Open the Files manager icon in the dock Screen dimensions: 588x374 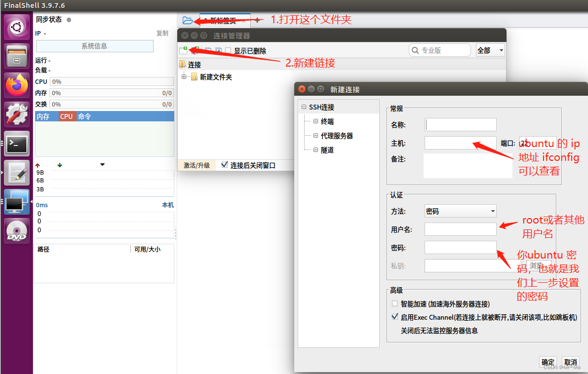click(x=17, y=56)
